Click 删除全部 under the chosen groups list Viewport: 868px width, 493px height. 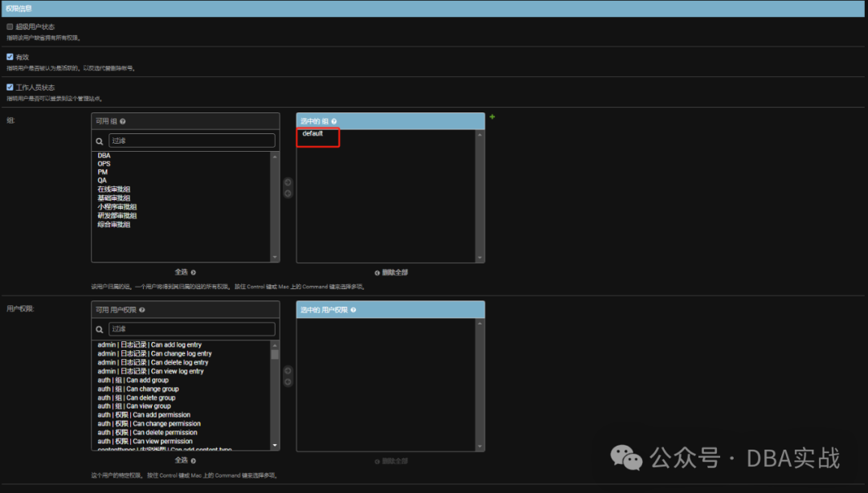tap(391, 272)
